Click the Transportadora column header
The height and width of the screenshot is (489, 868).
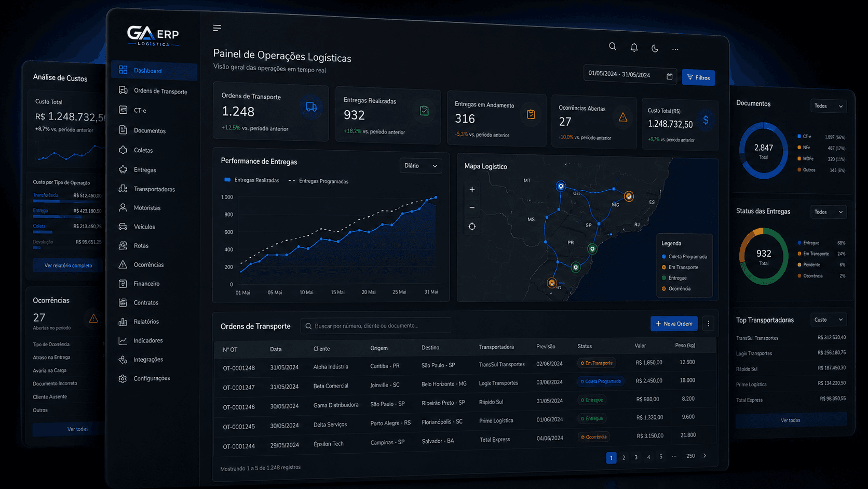pyautogui.click(x=496, y=347)
